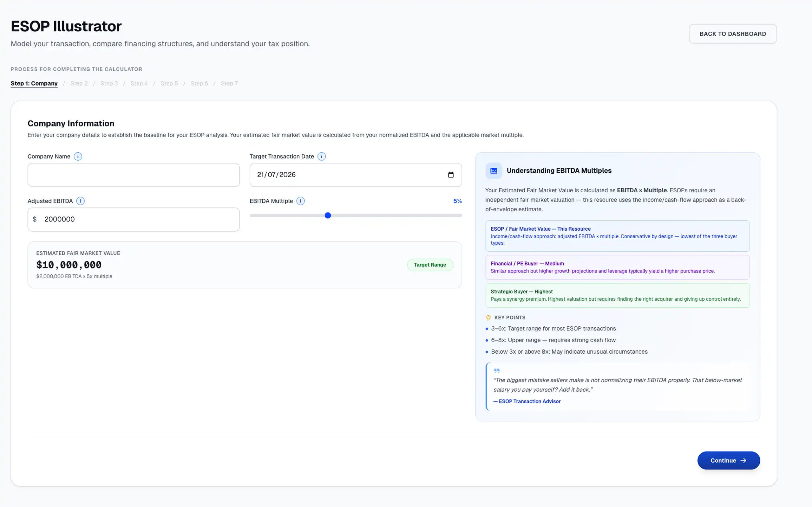Jump to Step 3 of calculator
The image size is (812, 507).
[x=109, y=83]
